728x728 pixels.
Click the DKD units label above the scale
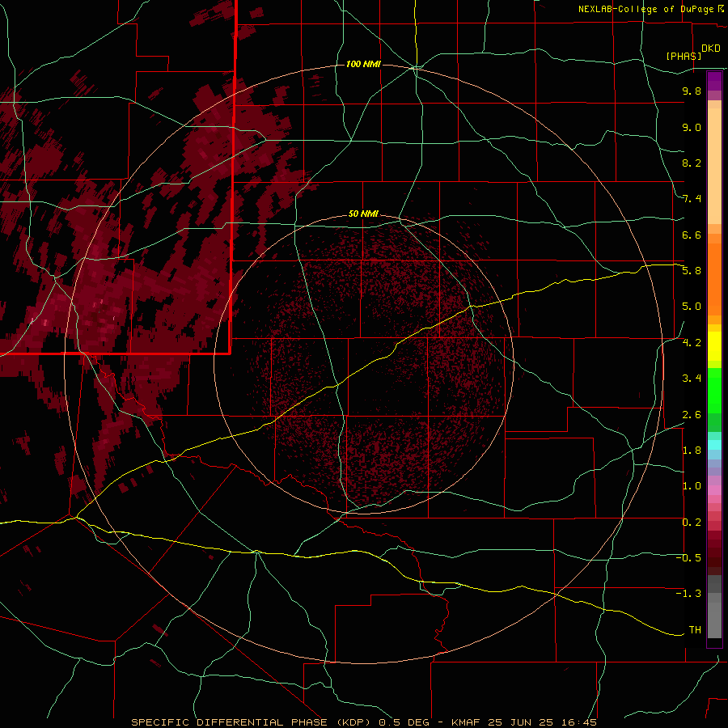point(711,49)
